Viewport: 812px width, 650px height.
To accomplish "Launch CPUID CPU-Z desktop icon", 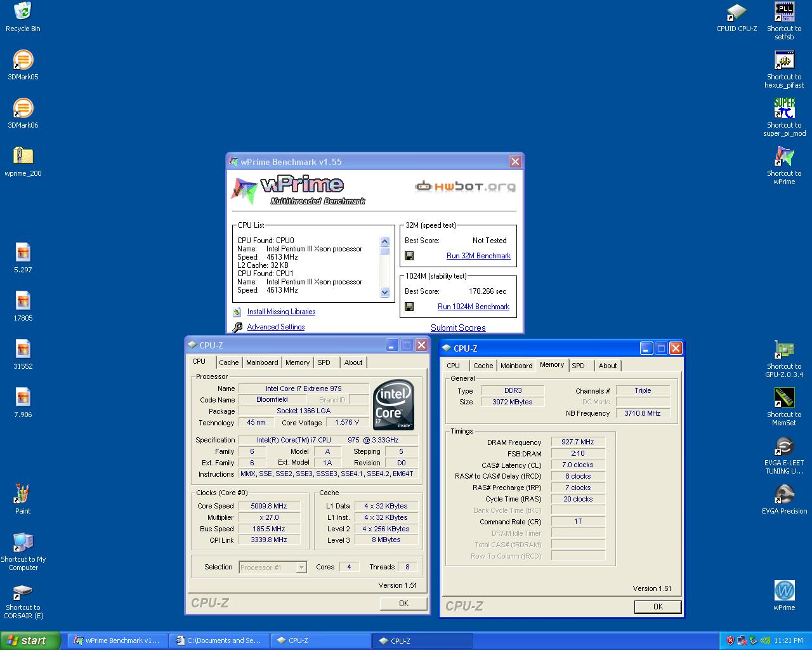I will tap(737, 17).
